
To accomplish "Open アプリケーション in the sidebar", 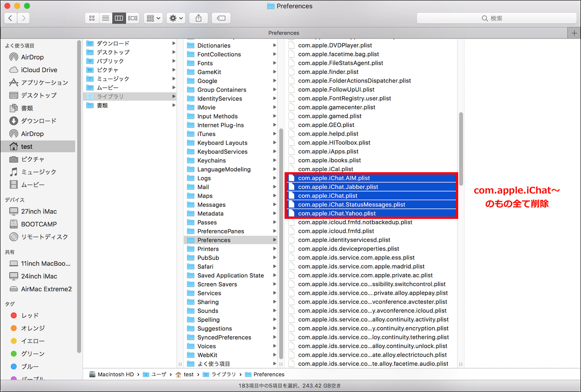I will click(39, 82).
